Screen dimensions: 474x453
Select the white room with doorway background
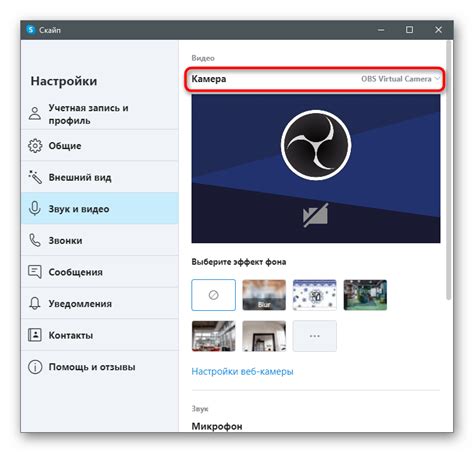pos(264,336)
